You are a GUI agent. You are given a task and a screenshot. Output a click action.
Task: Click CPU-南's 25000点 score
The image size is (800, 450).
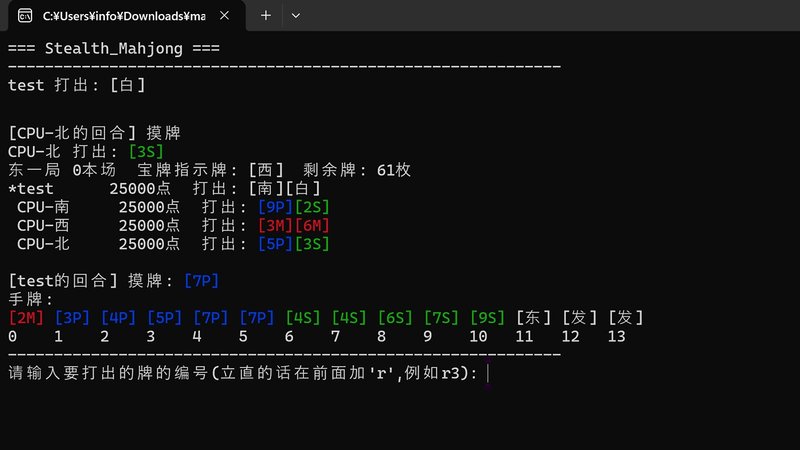(x=149, y=207)
